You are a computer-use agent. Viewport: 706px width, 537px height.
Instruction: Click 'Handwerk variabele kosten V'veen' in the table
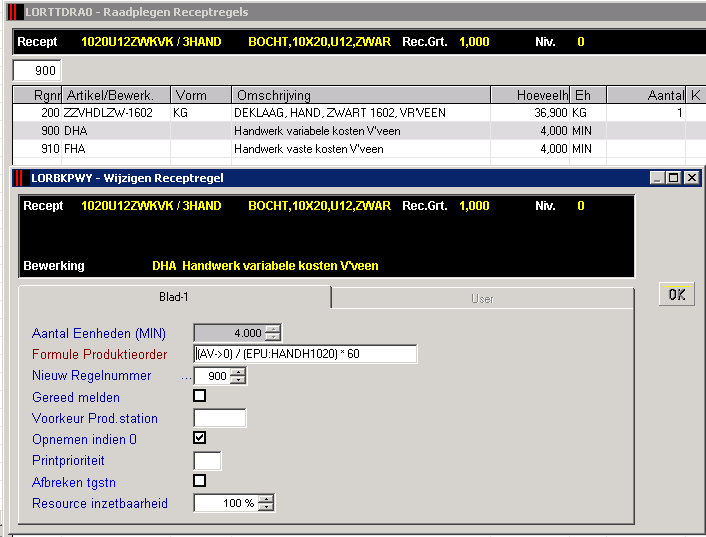(317, 131)
